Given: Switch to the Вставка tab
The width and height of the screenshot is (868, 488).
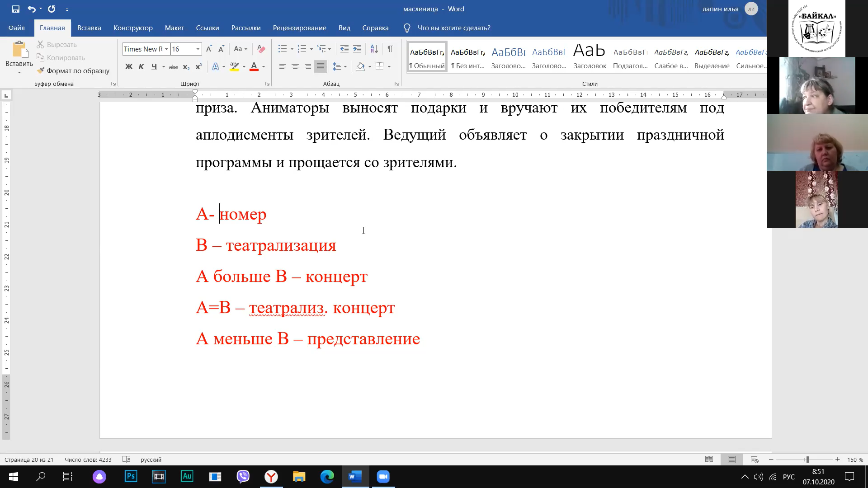Looking at the screenshot, I should point(89,28).
